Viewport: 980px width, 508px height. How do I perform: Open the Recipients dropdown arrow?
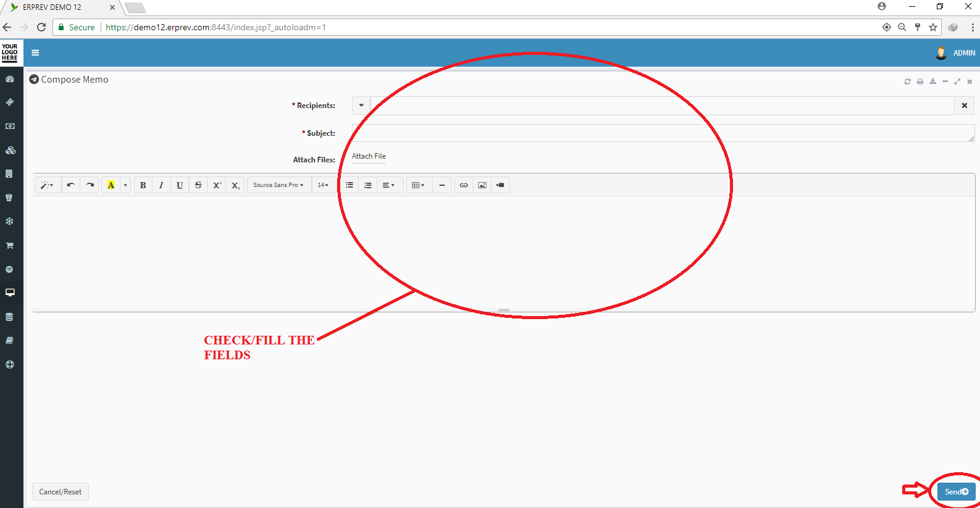tap(361, 106)
